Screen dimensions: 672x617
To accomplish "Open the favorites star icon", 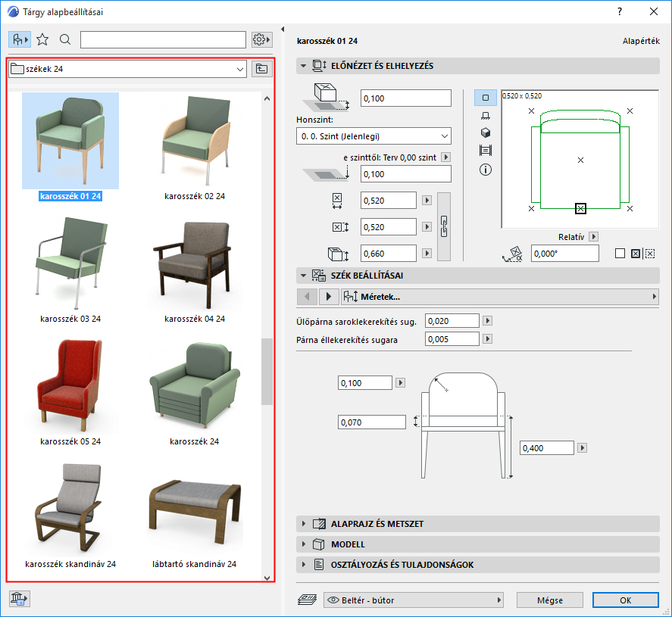I will click(42, 39).
